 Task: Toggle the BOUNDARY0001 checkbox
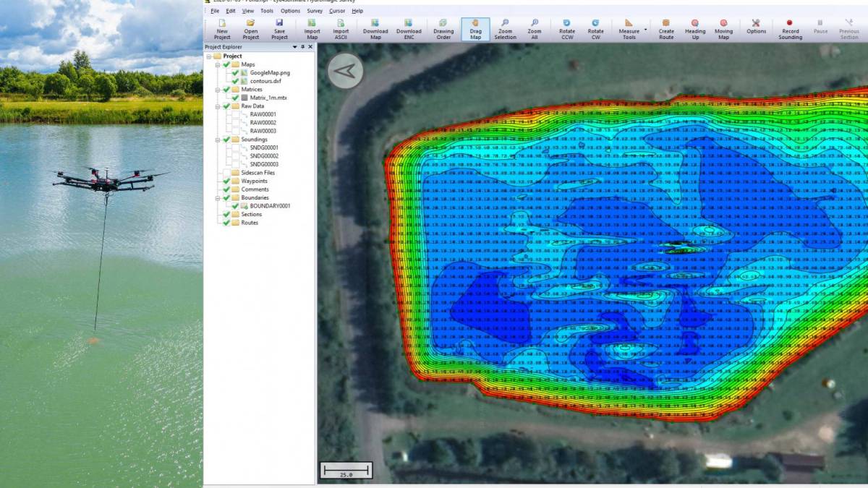[x=235, y=206]
